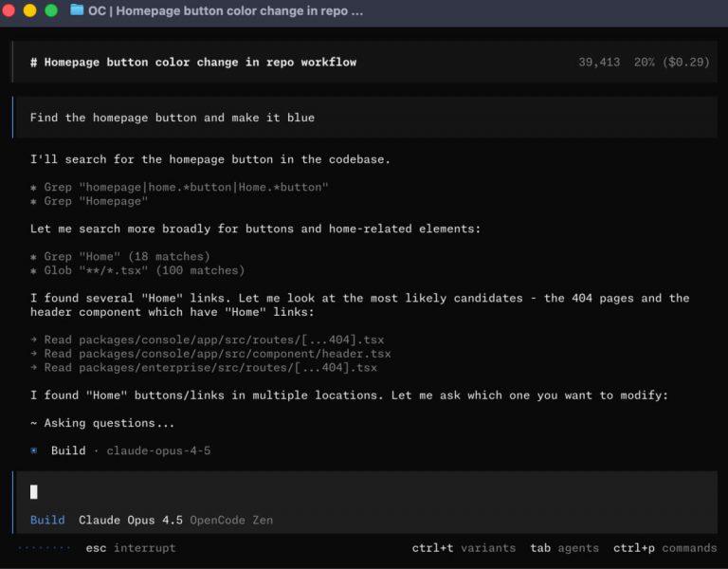Open model variants with ctrl+t variants

[x=464, y=547]
